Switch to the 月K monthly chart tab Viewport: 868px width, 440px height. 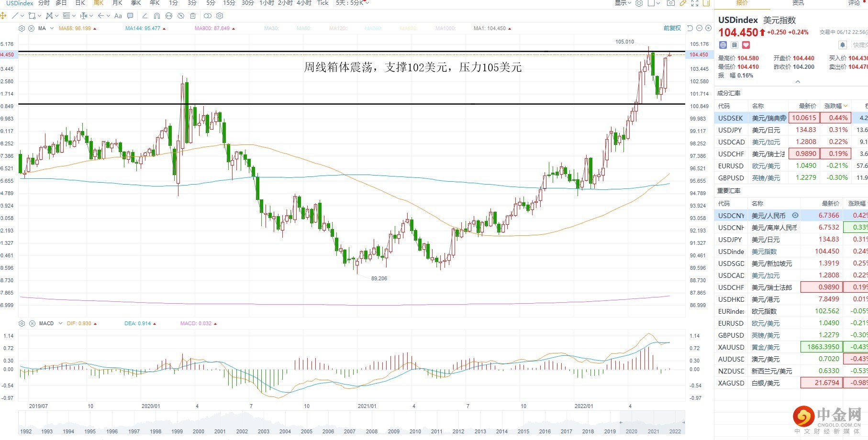(117, 3)
